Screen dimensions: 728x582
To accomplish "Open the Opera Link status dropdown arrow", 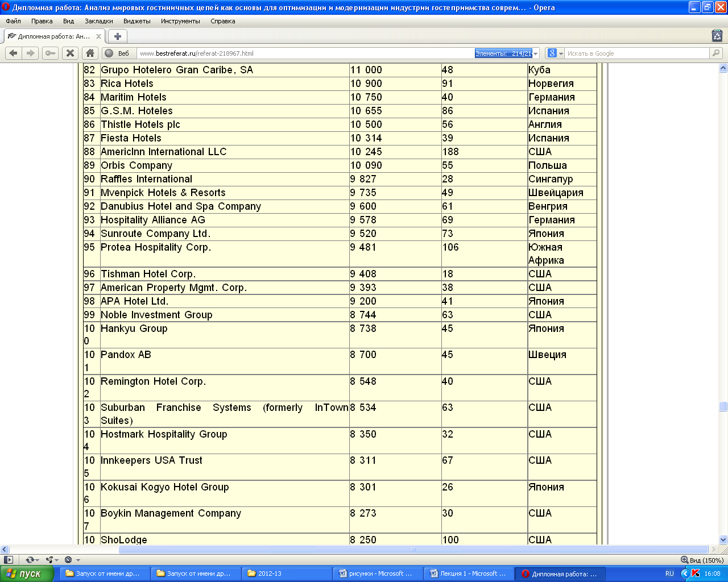I will [x=39, y=560].
